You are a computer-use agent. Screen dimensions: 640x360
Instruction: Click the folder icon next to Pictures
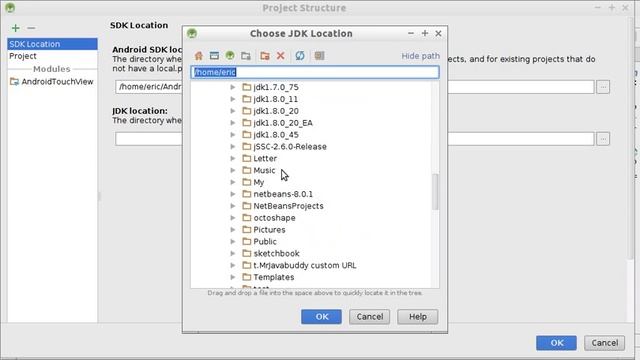[x=247, y=229]
